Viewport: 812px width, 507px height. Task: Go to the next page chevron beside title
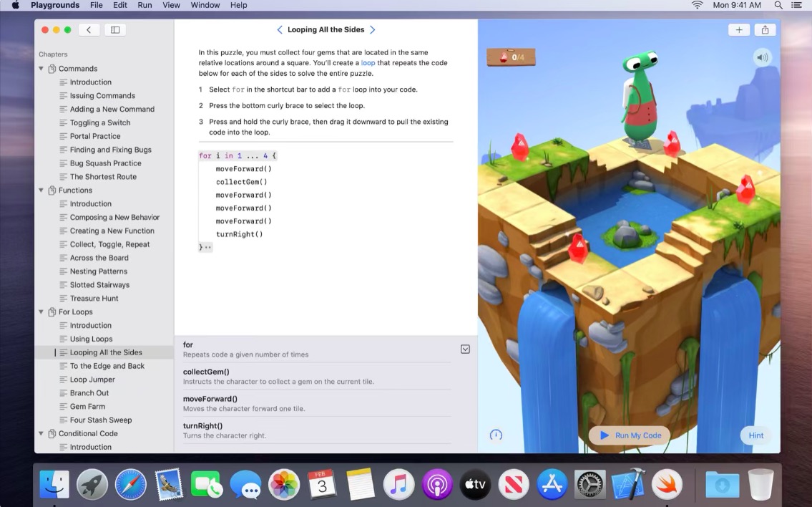372,29
